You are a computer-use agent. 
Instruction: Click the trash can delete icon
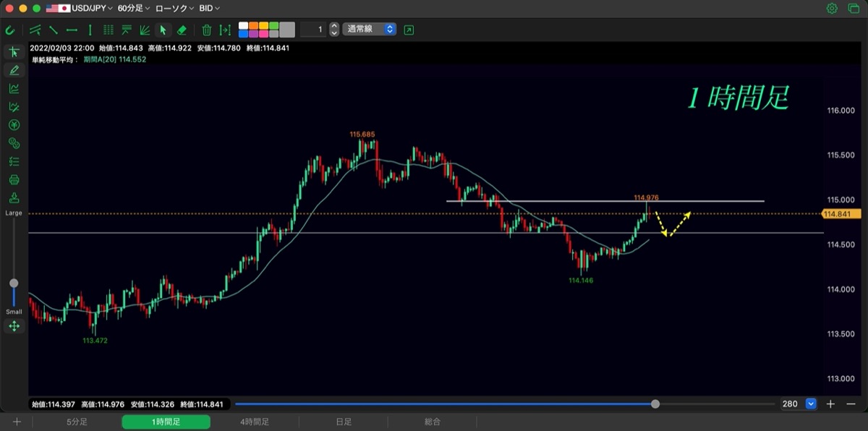[x=207, y=30]
